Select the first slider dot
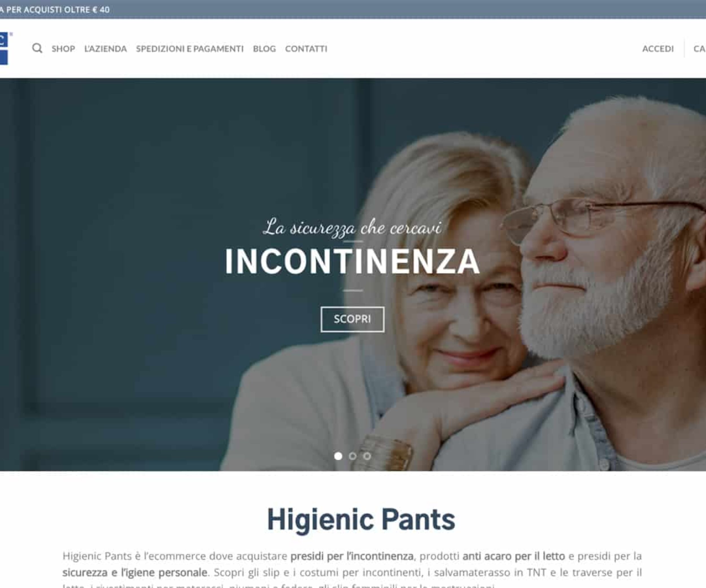 point(338,456)
